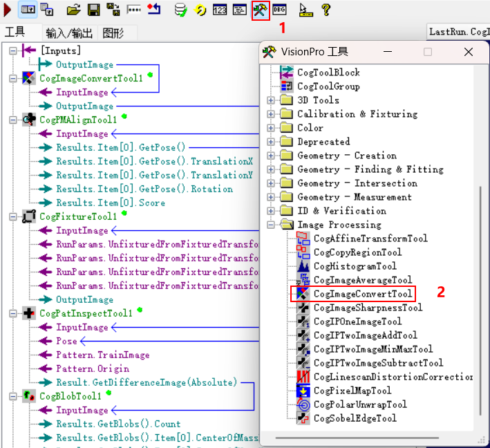Select the CogImageSharpnessTool icon
The height and width of the screenshot is (448, 490).
pos(303,308)
